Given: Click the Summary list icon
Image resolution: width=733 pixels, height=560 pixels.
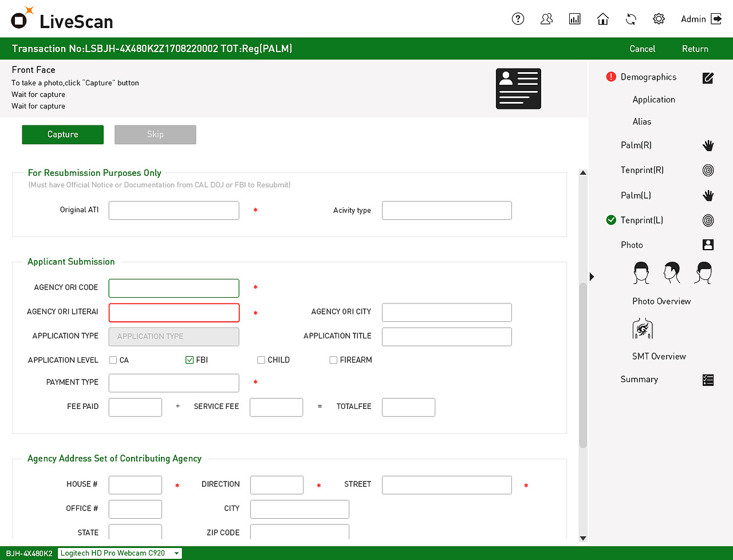Looking at the screenshot, I should [x=708, y=380].
